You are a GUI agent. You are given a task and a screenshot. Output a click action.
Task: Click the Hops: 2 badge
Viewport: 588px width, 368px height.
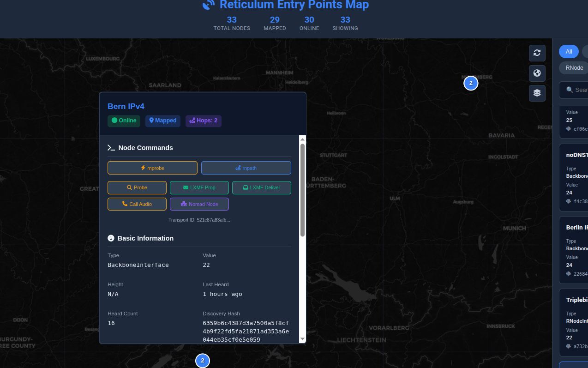point(204,121)
